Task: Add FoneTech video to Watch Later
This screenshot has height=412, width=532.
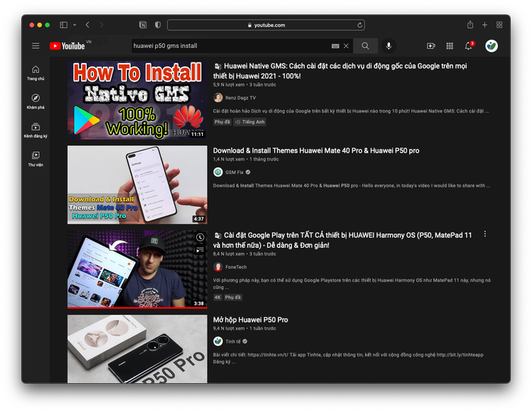Action: pyautogui.click(x=200, y=237)
